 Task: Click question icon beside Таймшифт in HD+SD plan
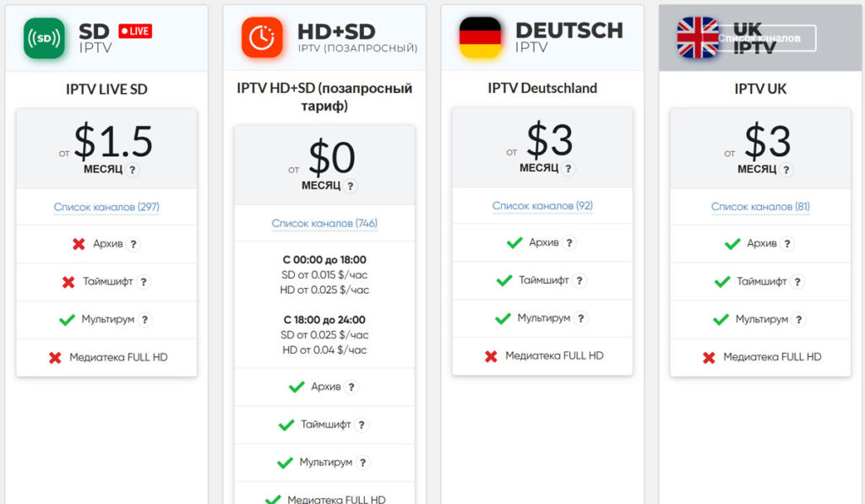point(362,425)
